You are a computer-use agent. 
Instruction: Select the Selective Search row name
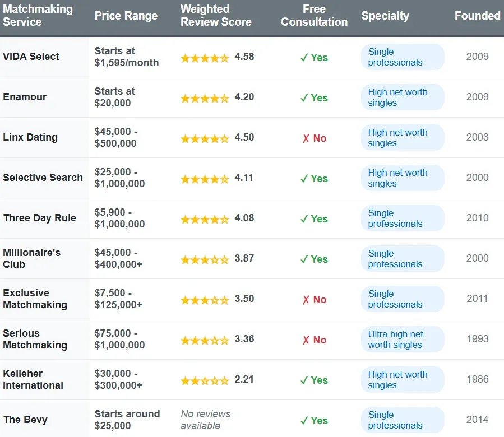pos(43,178)
